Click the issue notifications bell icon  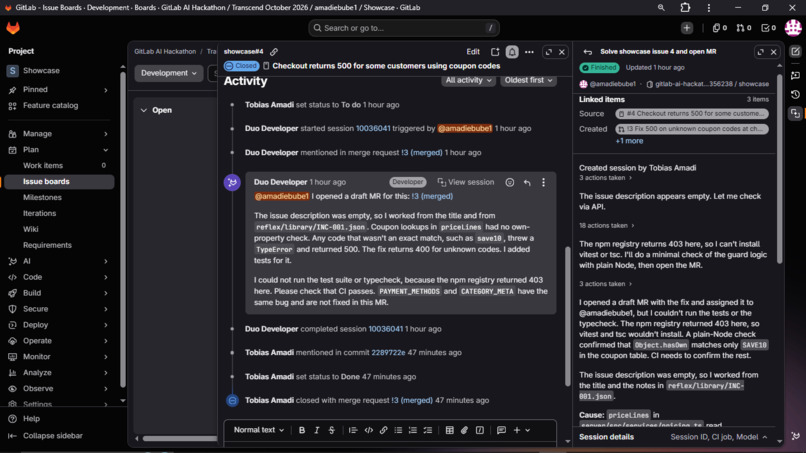512,52
